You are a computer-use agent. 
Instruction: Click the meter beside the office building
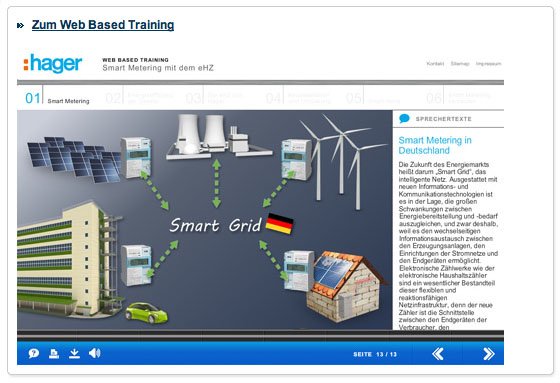(136, 265)
